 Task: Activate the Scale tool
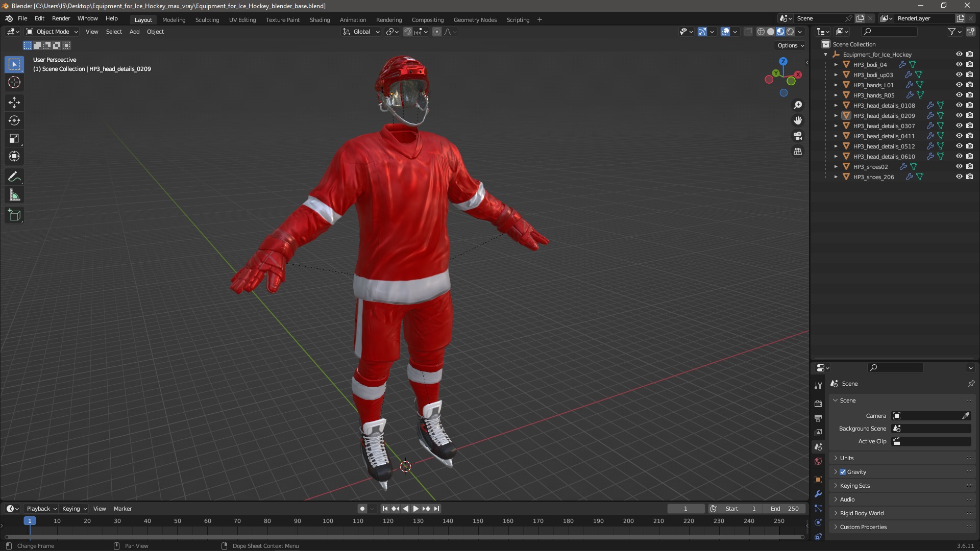pos(14,138)
